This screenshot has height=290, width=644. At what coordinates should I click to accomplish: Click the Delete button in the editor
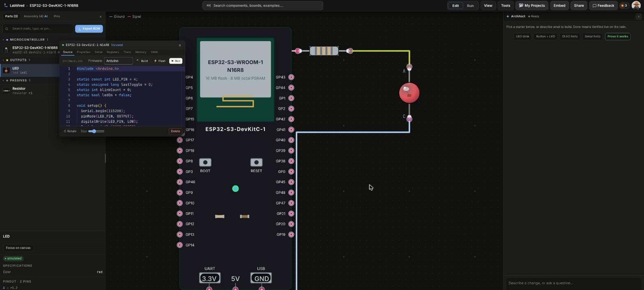coord(175,131)
